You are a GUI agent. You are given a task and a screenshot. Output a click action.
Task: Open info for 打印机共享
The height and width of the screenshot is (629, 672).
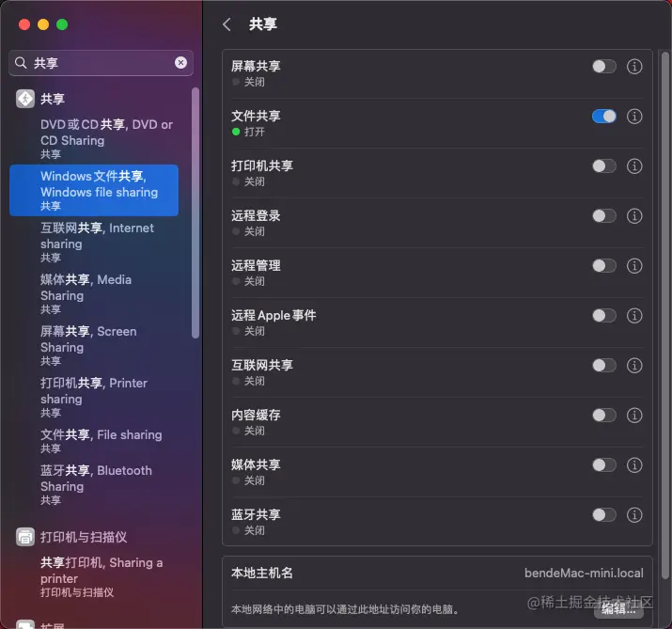tap(634, 165)
